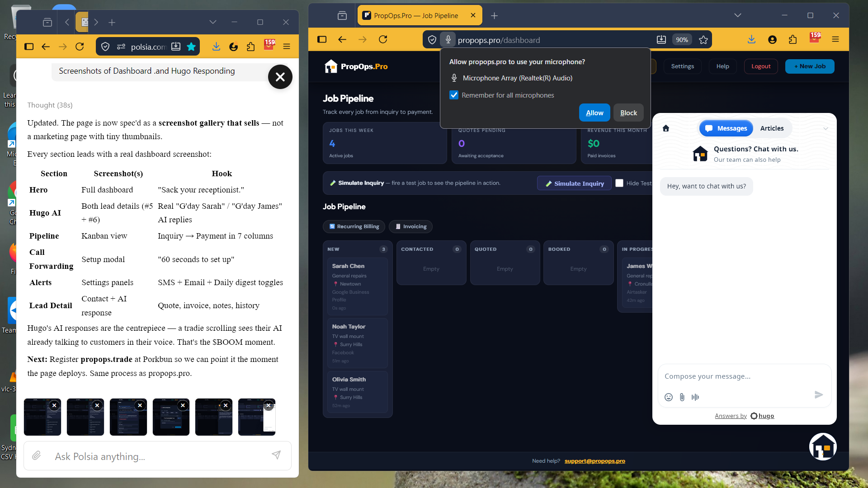Viewport: 868px width, 488px height.
Task: Open Recurring Billing filter chip
Action: click(354, 226)
